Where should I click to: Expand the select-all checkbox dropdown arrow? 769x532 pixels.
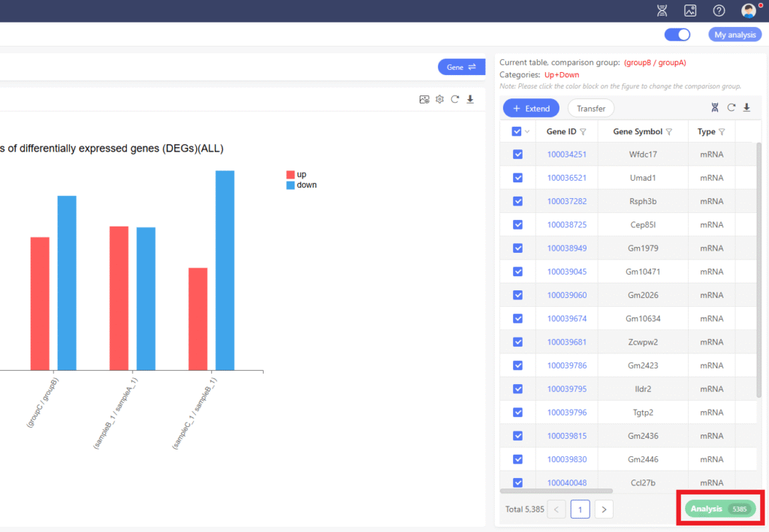(527, 132)
